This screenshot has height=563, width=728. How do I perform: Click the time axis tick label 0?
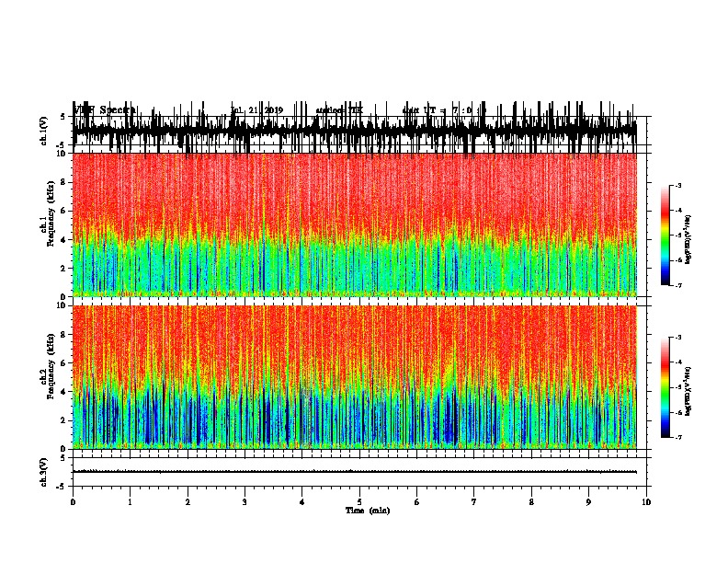pos(73,502)
